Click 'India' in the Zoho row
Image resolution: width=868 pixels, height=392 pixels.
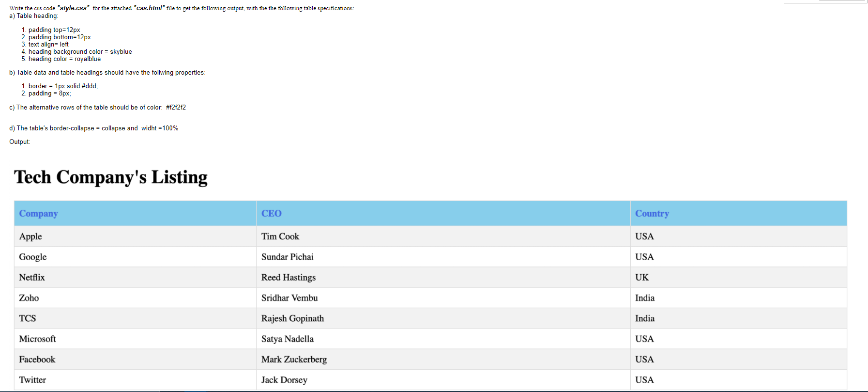738,298
